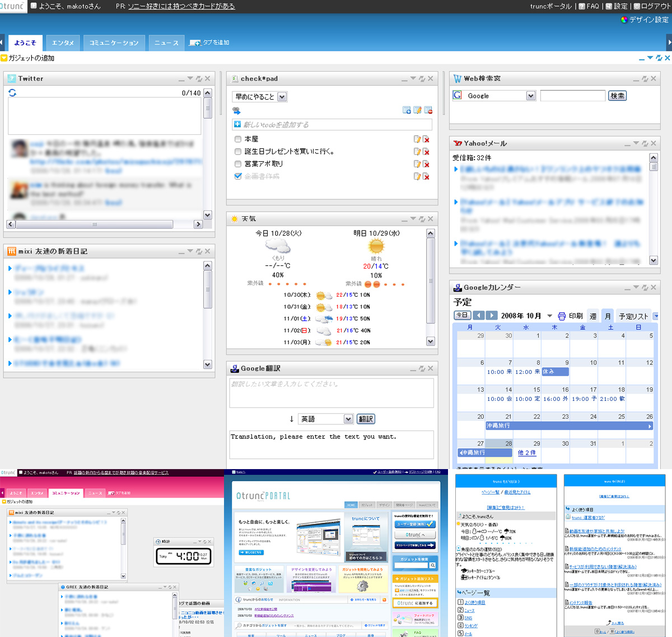Screen dimensions: 672x637
Task: Click the mixi gadget scroll down arrow
Action: click(208, 364)
